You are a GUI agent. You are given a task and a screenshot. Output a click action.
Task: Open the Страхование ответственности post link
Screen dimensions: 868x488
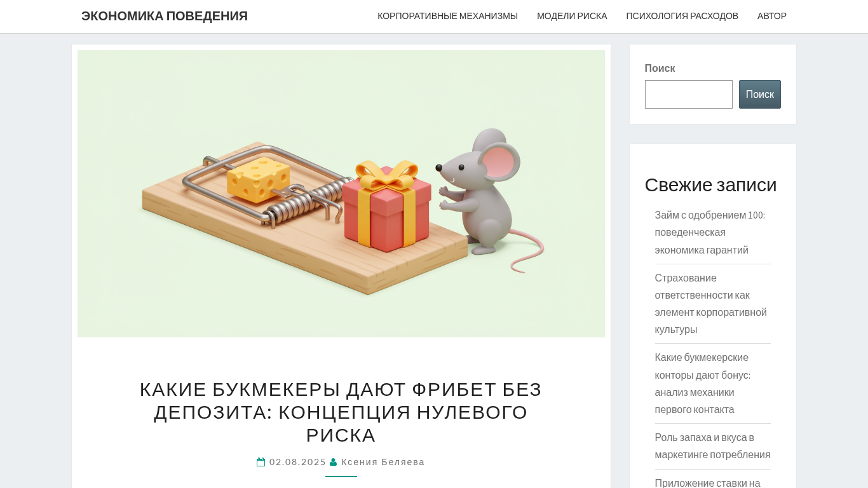(x=710, y=304)
